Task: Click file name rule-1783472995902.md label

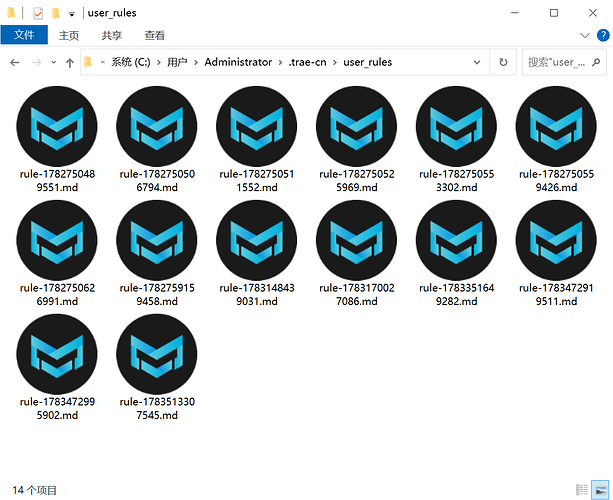Action: coord(57,408)
